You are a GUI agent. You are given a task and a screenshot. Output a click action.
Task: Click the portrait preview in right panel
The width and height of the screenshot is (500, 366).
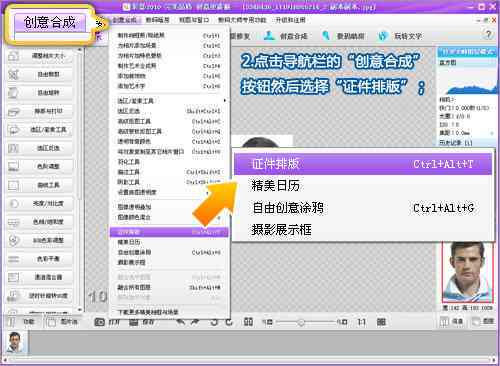tap(467, 272)
